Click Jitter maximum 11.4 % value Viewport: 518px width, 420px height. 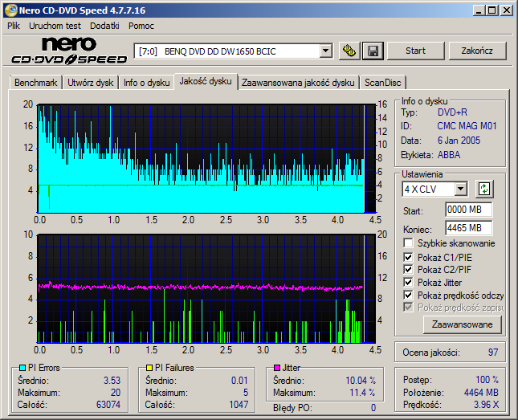(x=362, y=393)
